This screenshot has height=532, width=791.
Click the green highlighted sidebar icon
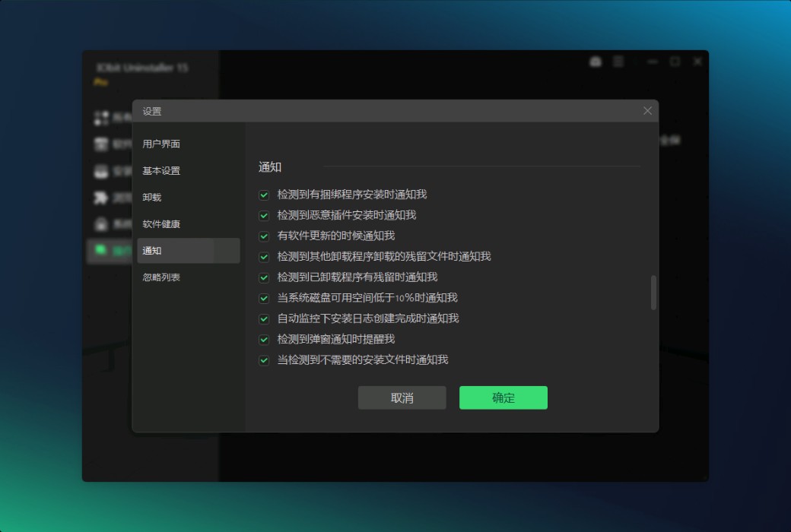click(101, 249)
